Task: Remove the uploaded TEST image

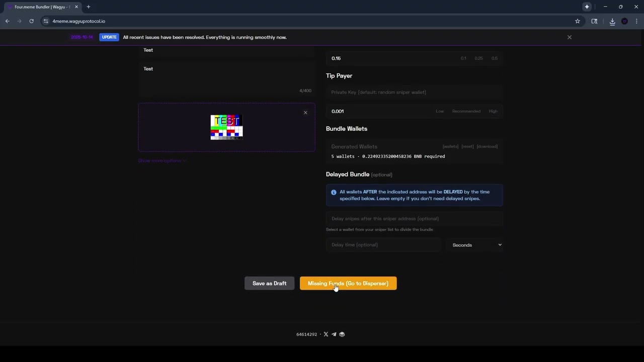Action: 305,113
